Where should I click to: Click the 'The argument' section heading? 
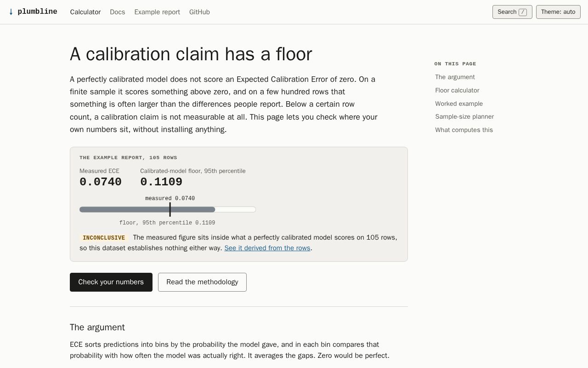click(97, 327)
